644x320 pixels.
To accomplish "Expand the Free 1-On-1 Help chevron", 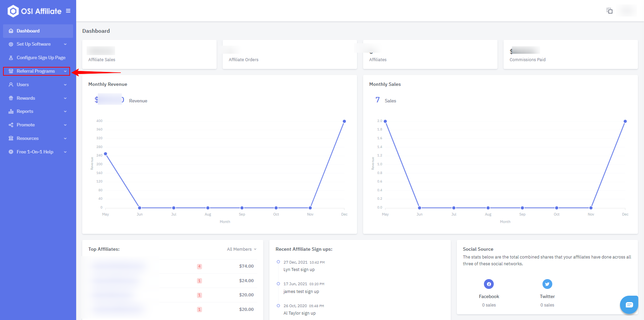I will pyautogui.click(x=65, y=152).
